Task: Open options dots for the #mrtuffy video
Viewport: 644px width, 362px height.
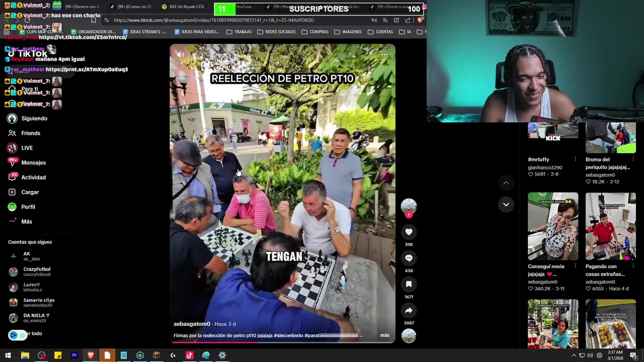Action: [576, 159]
